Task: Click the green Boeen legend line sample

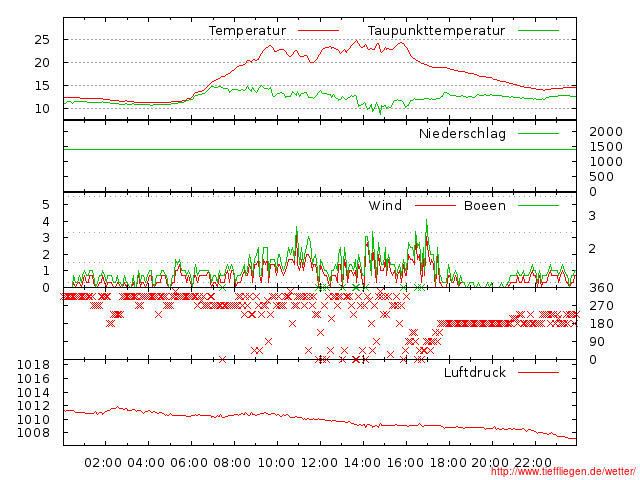Action: 538,205
